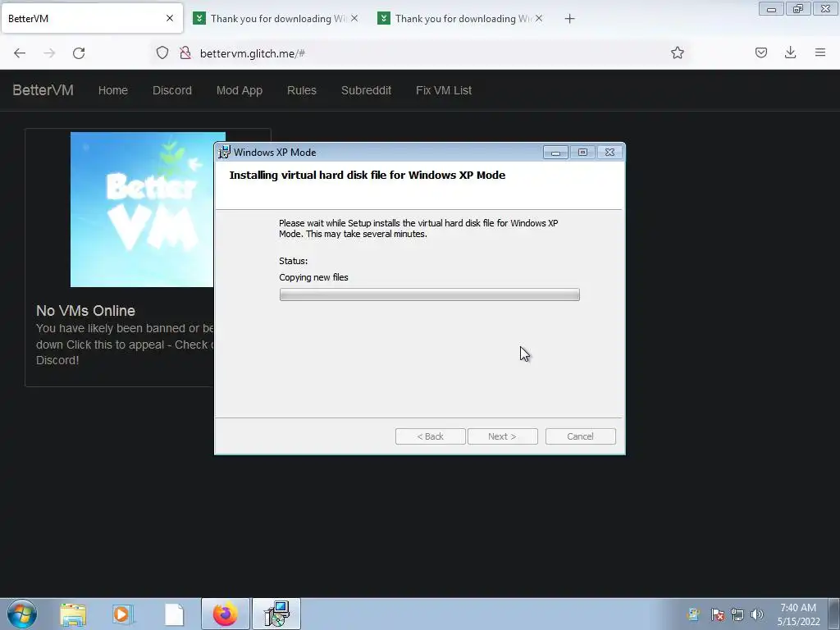Click Cancel in Windows XP Mode setup
This screenshot has width=840, height=630.
580,436
